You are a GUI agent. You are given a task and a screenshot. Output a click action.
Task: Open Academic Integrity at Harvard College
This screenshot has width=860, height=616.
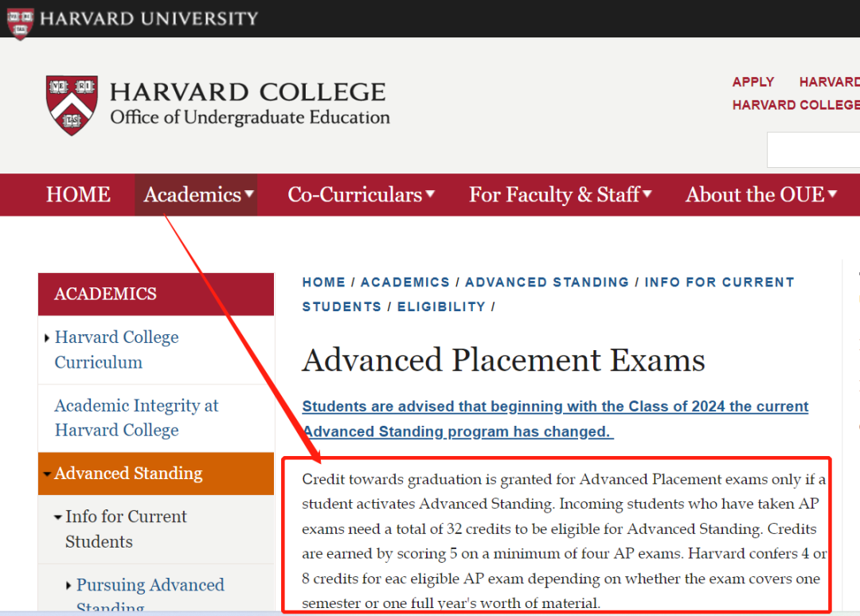(x=136, y=418)
